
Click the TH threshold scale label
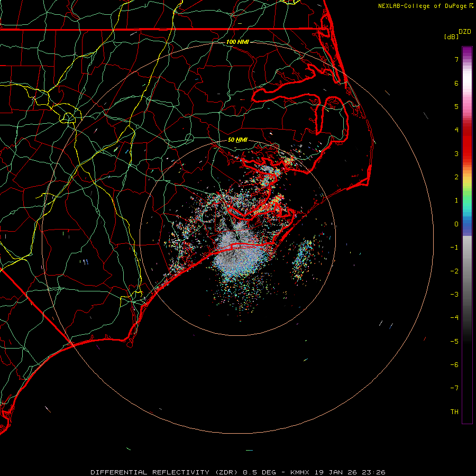pyautogui.click(x=454, y=412)
